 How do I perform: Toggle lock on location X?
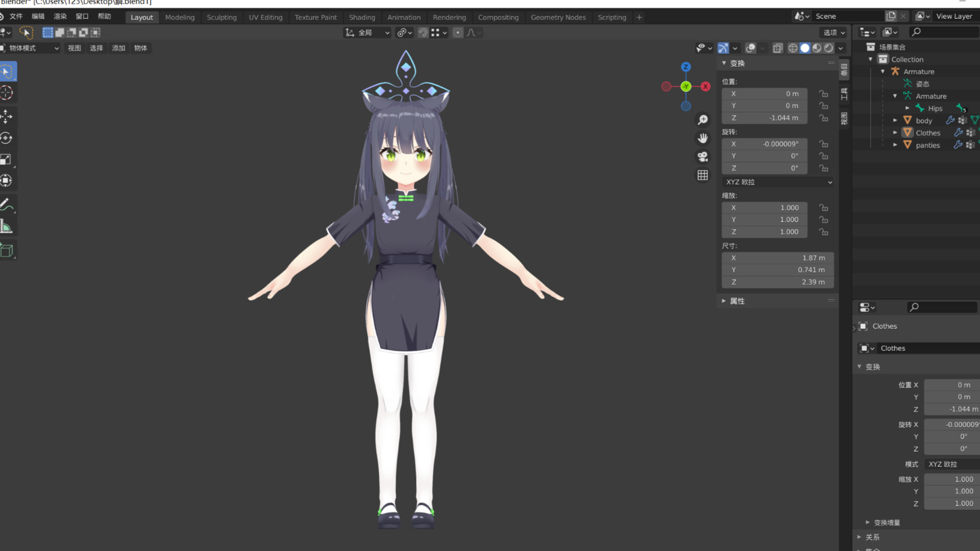824,94
